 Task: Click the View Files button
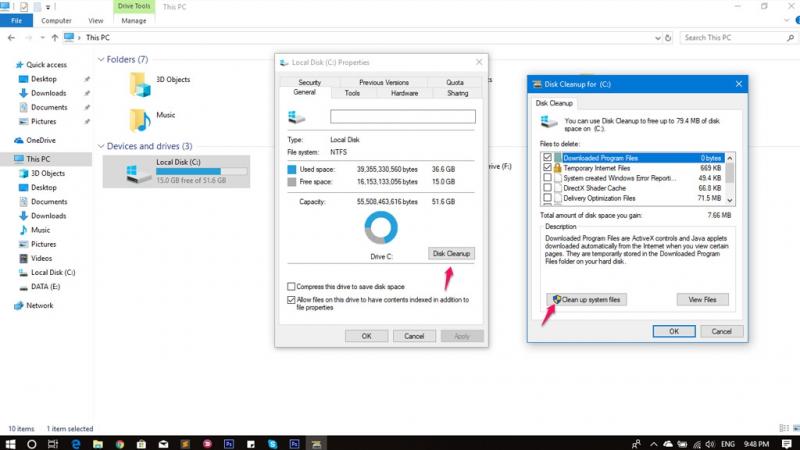pos(702,299)
